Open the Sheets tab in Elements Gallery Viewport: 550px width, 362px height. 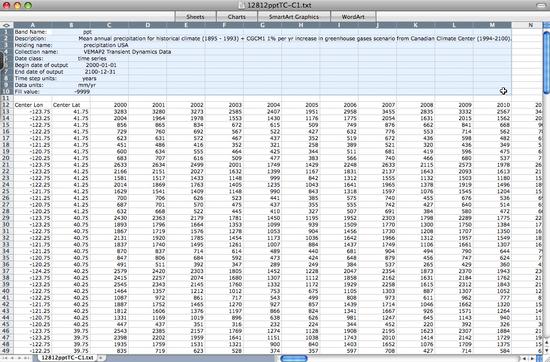[195, 16]
